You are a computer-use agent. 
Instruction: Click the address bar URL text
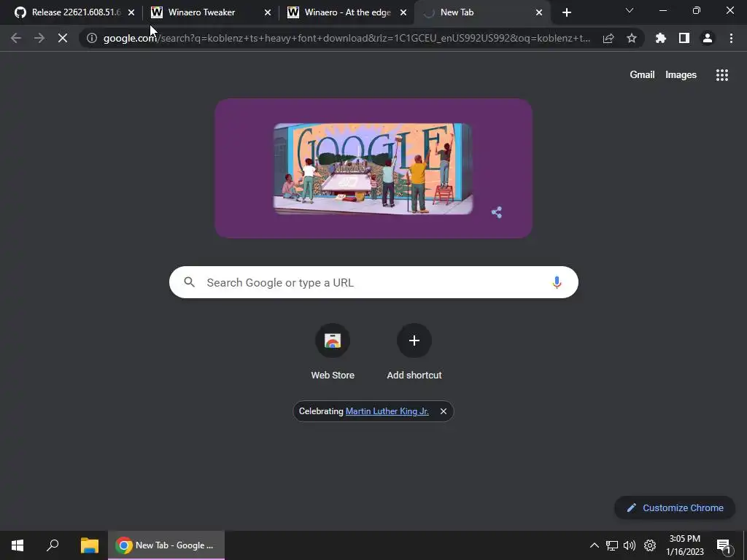coord(347,38)
